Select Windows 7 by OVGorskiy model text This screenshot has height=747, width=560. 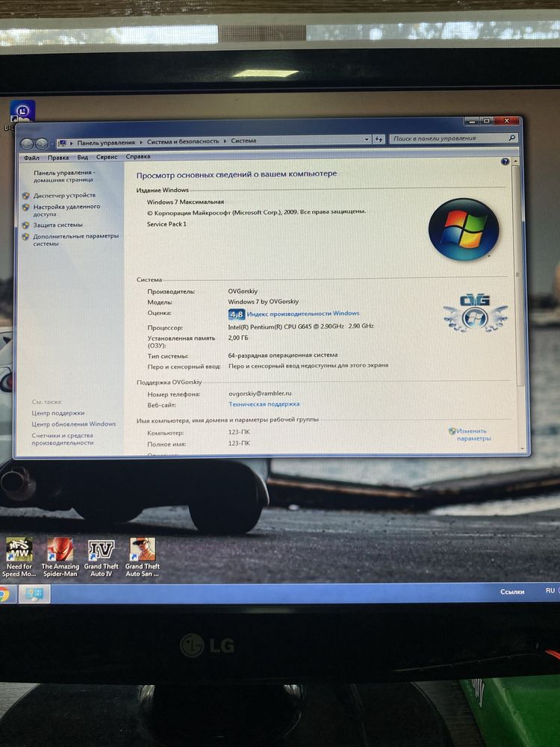click(x=264, y=302)
